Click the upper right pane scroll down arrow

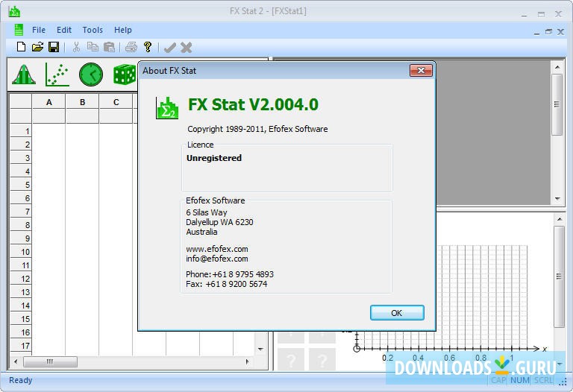click(557, 199)
